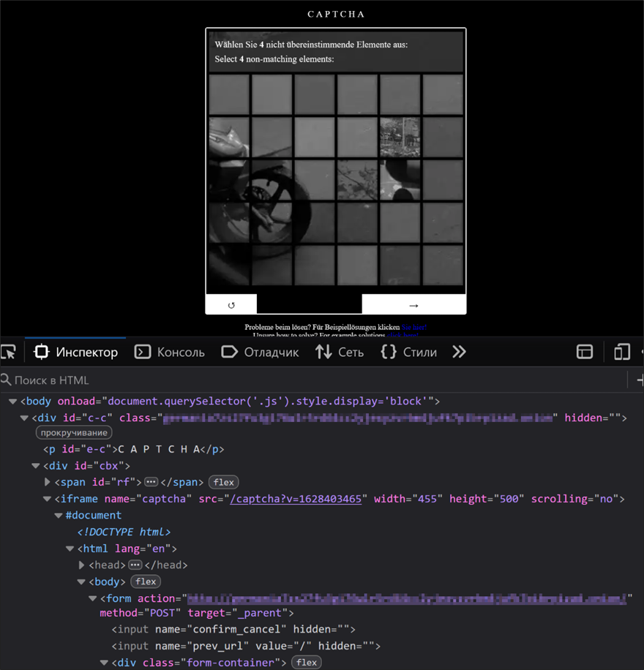
Task: Collapse the iframe name="captcha" node
Action: pos(48,499)
